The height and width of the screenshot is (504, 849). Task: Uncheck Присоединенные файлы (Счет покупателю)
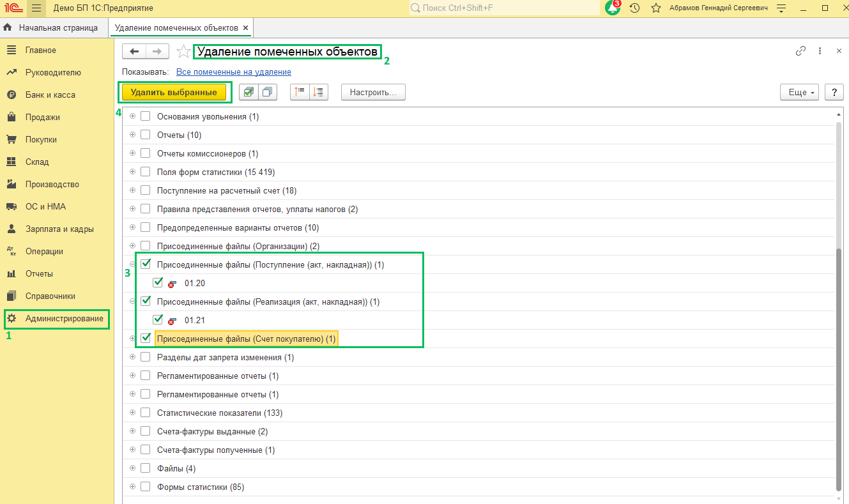coord(145,337)
